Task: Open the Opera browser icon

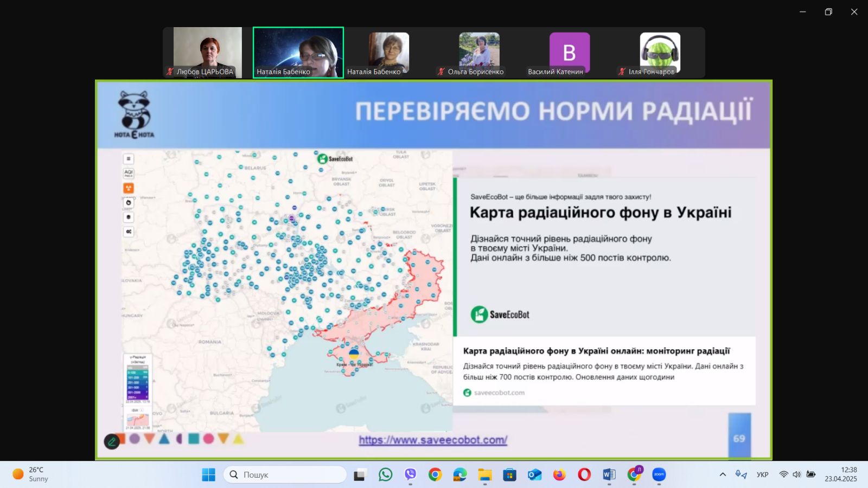Action: [584, 474]
